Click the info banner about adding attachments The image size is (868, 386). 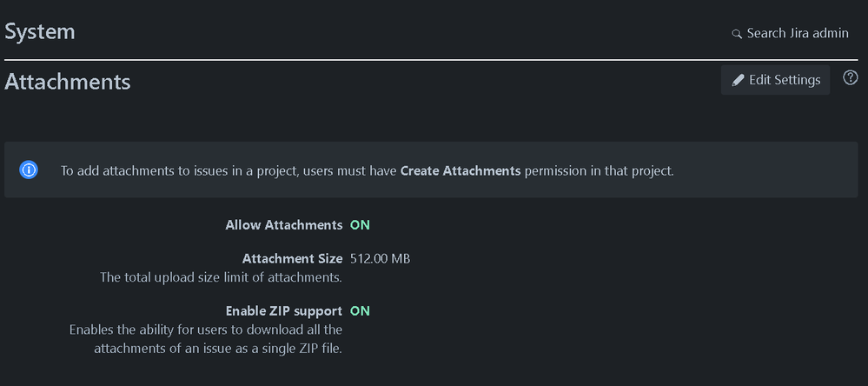coord(431,170)
